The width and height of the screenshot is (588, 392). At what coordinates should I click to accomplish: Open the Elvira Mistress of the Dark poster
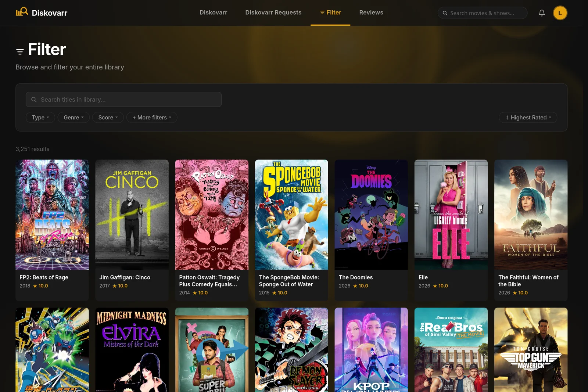coord(132,350)
